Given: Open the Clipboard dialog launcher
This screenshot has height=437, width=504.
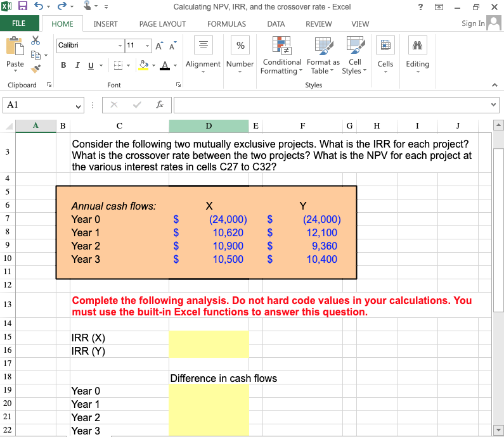Looking at the screenshot, I should coord(49,85).
